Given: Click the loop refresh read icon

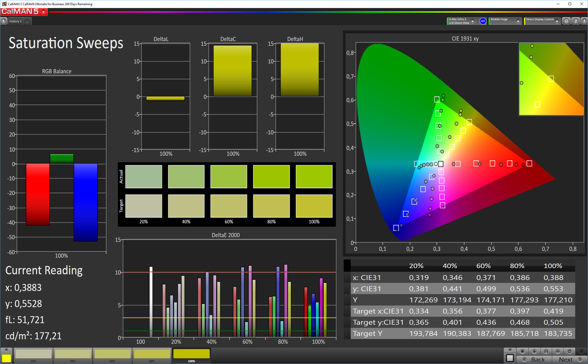Looking at the screenshot, I should pos(569,351).
